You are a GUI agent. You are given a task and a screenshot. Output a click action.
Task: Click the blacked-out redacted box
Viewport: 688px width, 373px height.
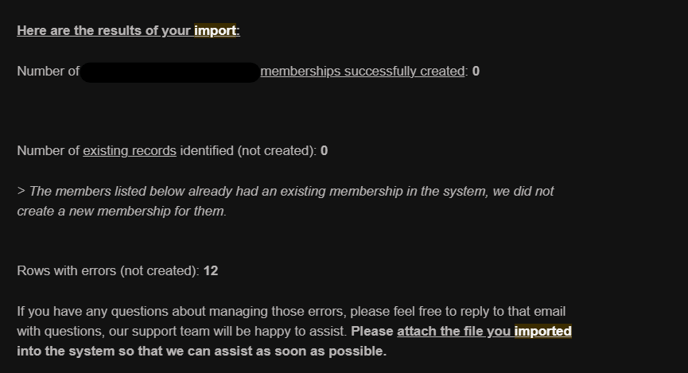(170, 72)
